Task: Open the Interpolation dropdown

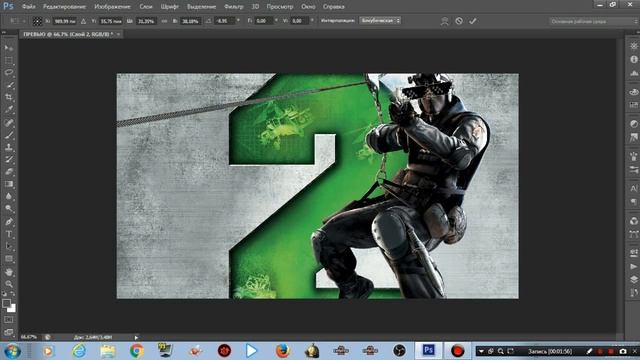Action: (x=380, y=20)
